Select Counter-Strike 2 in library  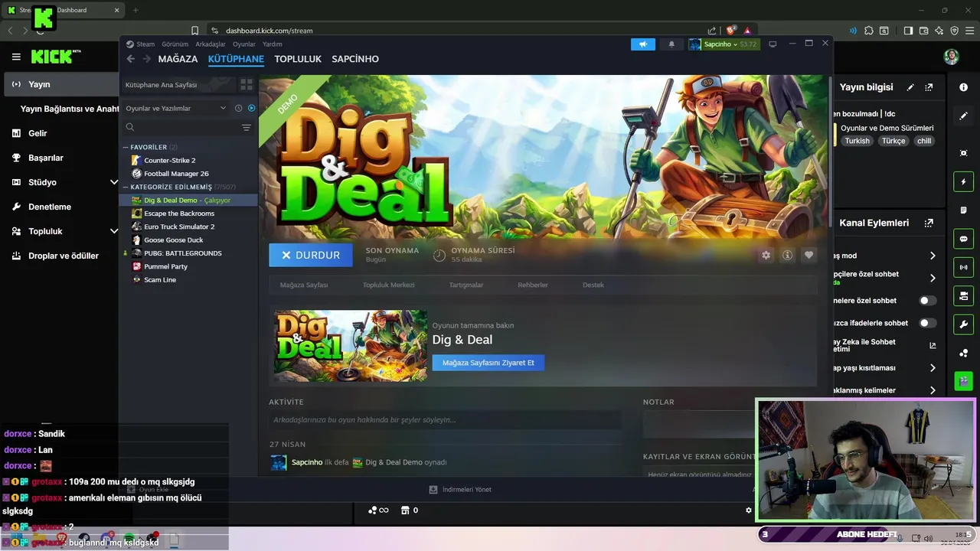tap(169, 160)
